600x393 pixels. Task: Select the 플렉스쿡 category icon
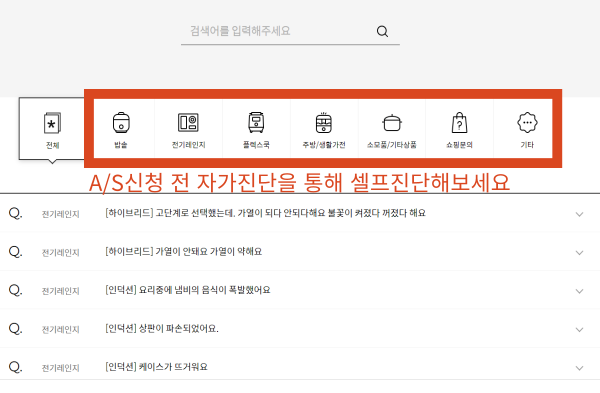click(256, 122)
